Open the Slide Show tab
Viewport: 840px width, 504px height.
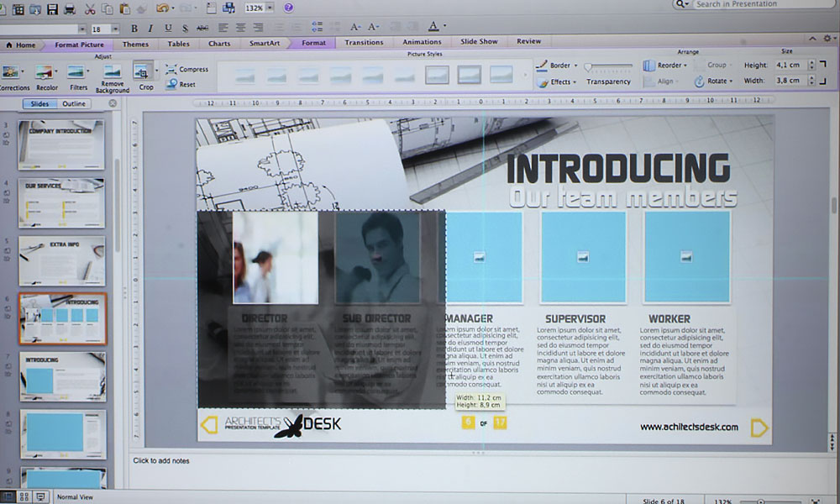[x=479, y=42]
